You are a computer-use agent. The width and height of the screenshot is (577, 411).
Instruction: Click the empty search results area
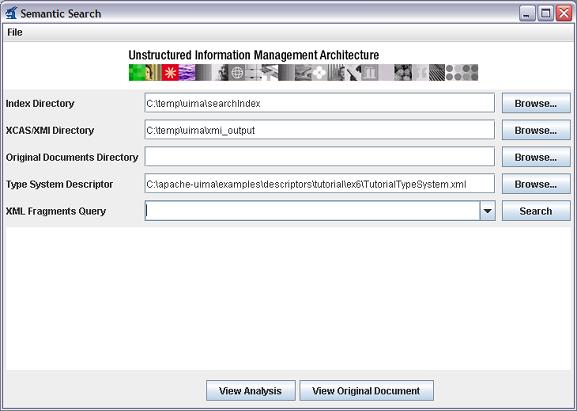pyautogui.click(x=288, y=298)
